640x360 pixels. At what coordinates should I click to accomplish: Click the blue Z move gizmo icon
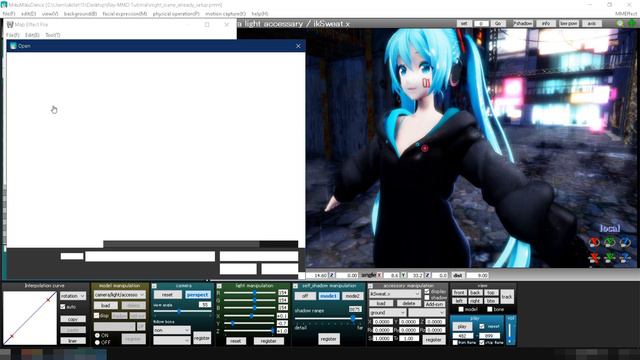click(625, 258)
